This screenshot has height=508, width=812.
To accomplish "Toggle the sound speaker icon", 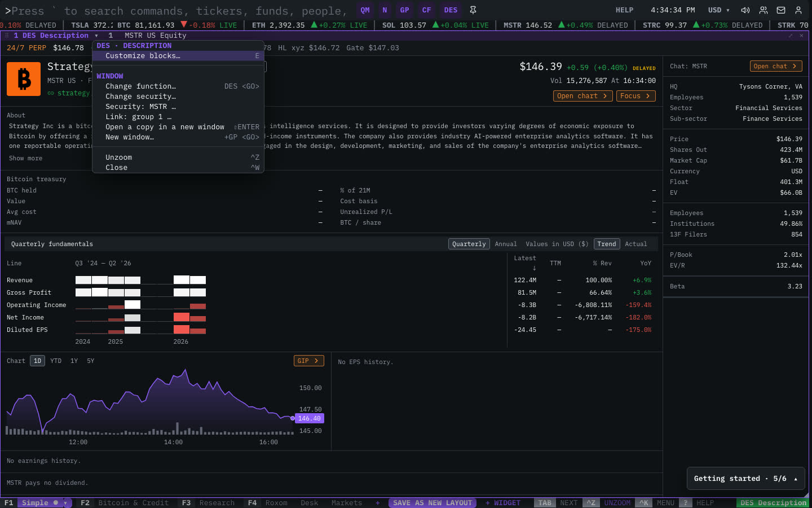I will 745,10.
